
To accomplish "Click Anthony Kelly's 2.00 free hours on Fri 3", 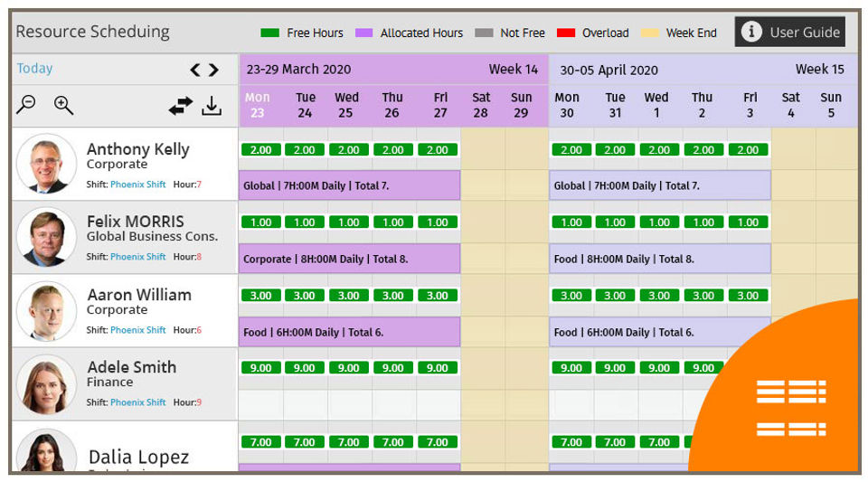I will coord(748,149).
